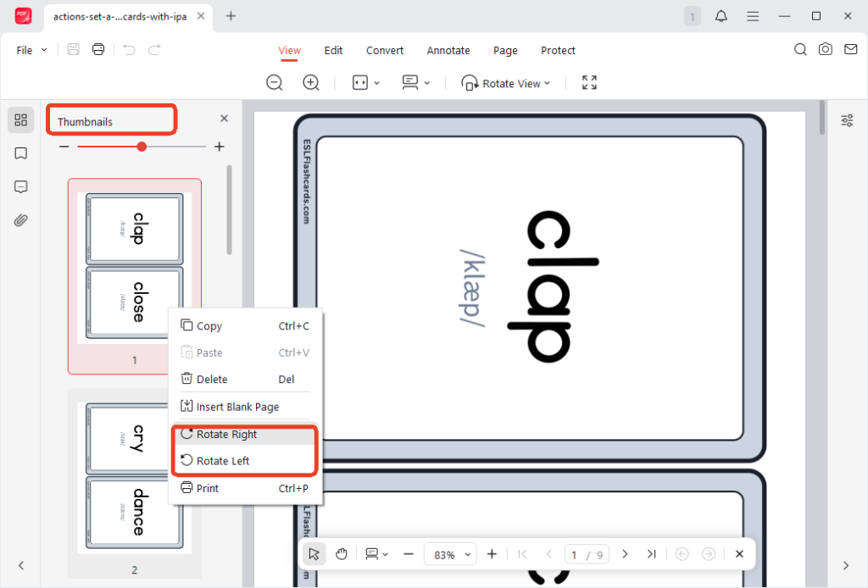The width and height of the screenshot is (868, 588).
Task: Click the thumbnails panel scrollbar
Action: [229, 210]
